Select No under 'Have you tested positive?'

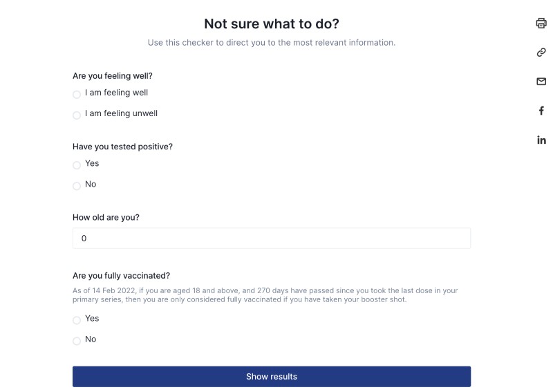77,186
